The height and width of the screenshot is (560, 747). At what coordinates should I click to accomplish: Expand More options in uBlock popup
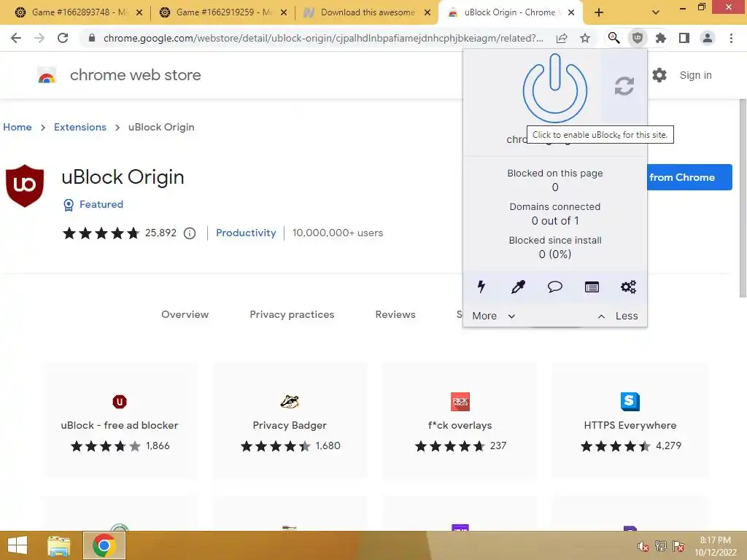(x=493, y=316)
